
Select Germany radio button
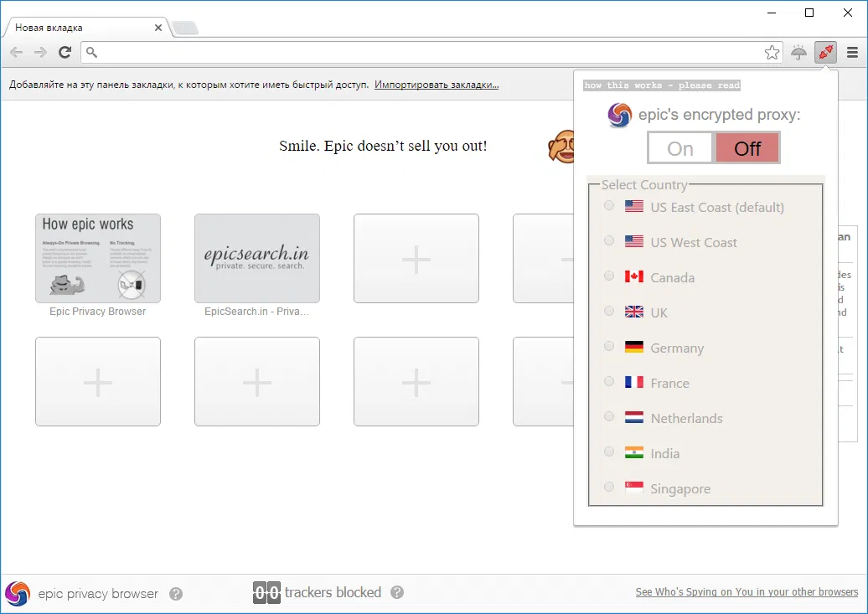click(609, 346)
